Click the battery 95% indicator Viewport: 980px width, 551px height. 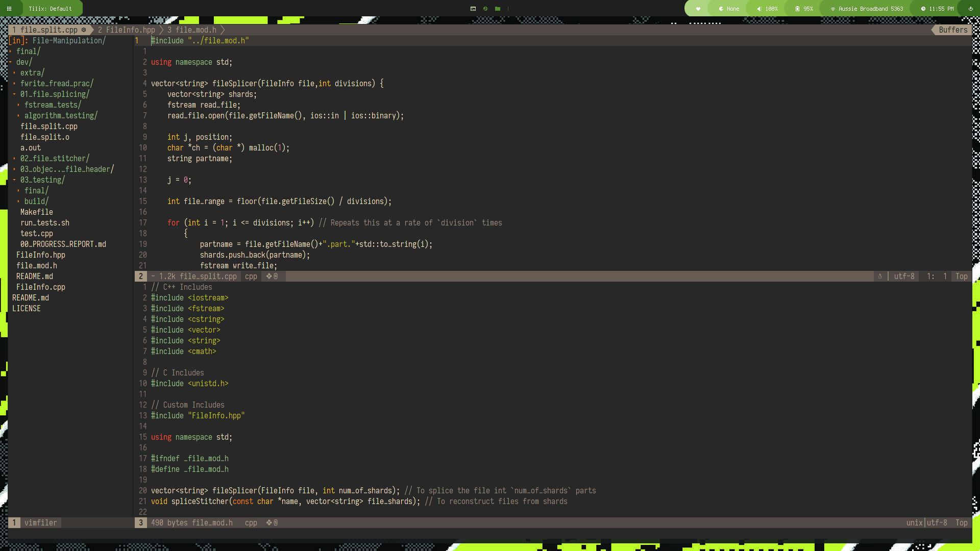click(804, 9)
